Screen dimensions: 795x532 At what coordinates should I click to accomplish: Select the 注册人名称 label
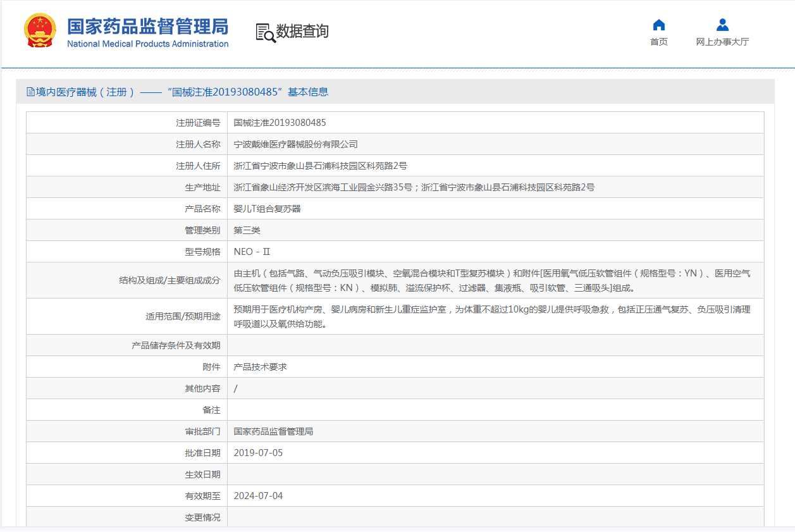(x=198, y=144)
